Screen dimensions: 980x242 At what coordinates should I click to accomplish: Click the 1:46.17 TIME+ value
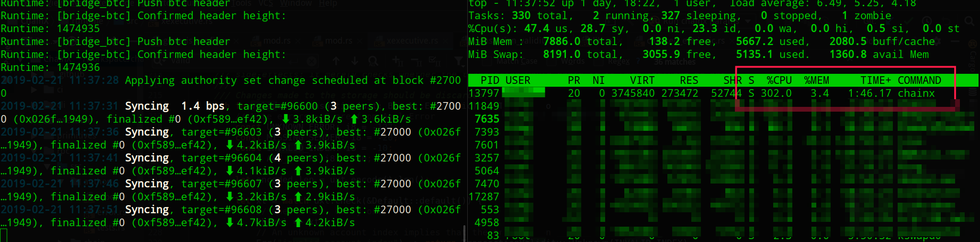click(x=869, y=93)
